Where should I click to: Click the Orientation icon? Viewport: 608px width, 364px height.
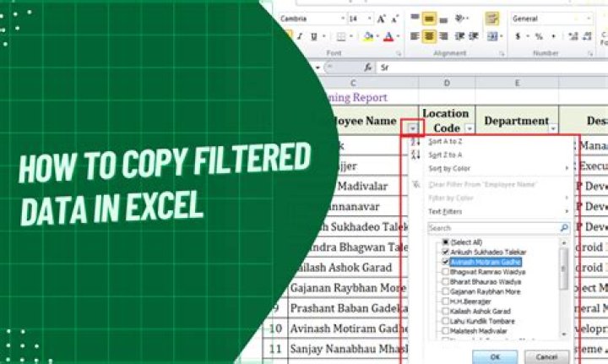click(x=460, y=19)
